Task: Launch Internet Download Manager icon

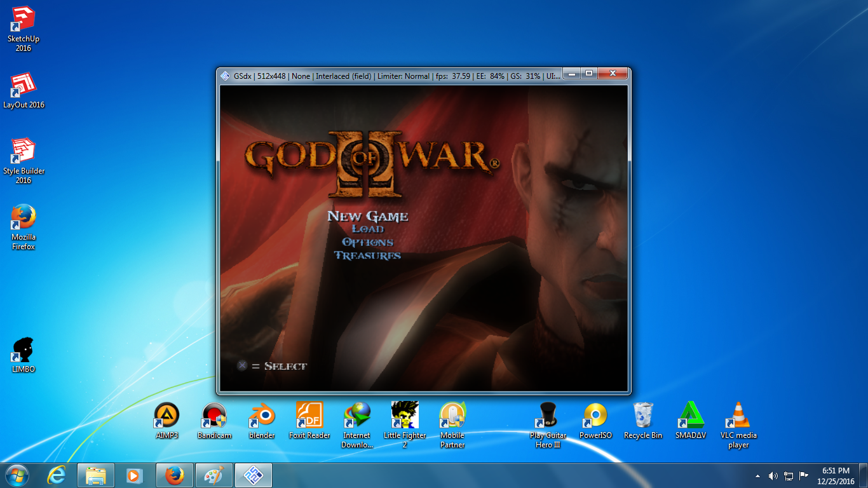Action: [x=357, y=425]
